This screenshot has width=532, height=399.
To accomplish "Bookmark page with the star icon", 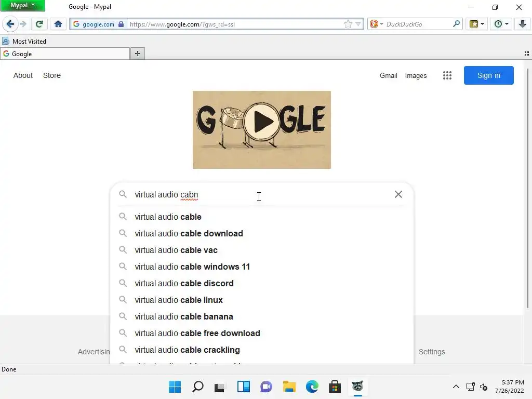I will click(348, 24).
